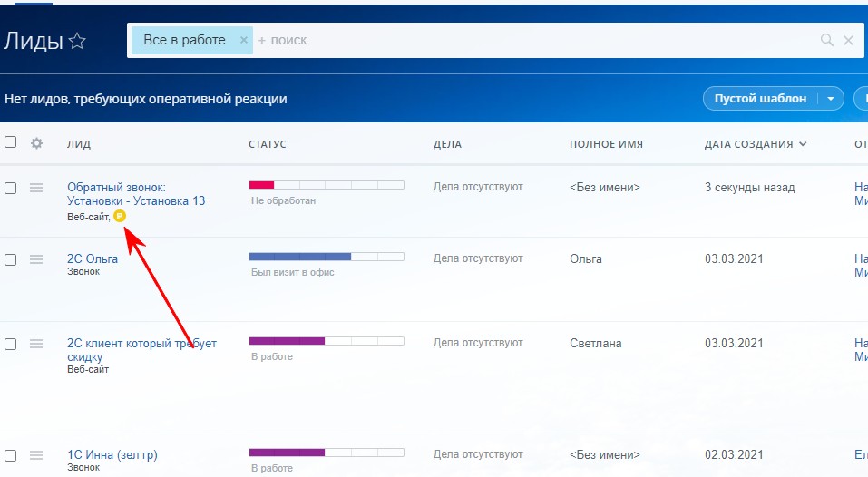Check the '2С Ольга' lead row checkbox
The image size is (868, 477).
[11, 259]
